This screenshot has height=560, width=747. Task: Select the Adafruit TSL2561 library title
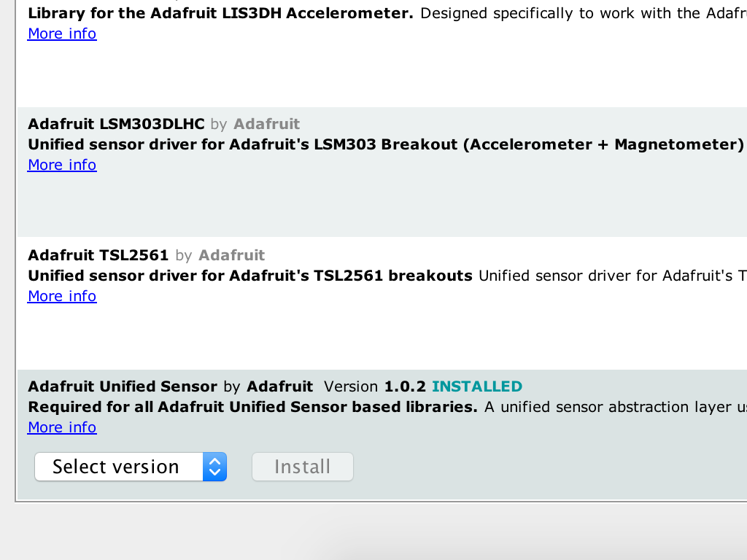[98, 255]
